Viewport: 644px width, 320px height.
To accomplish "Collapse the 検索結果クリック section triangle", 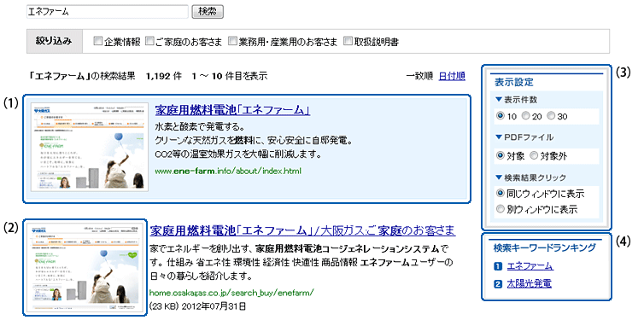I will click(499, 177).
